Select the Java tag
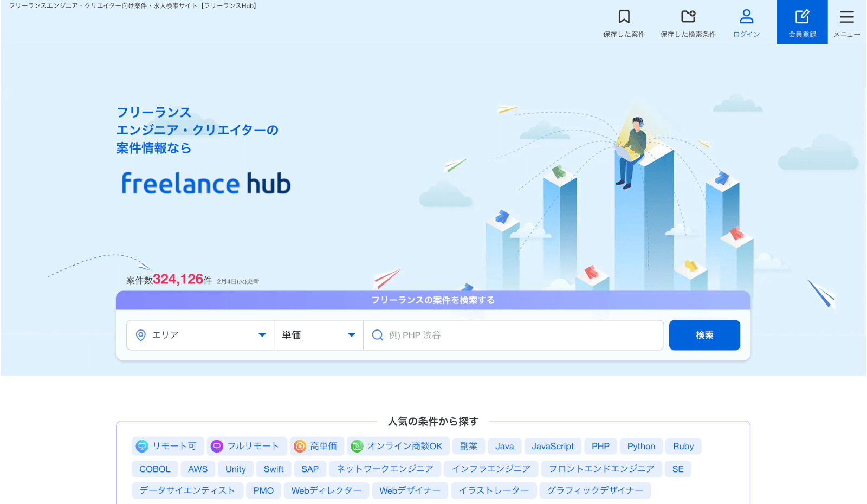867x504 pixels. pos(504,446)
